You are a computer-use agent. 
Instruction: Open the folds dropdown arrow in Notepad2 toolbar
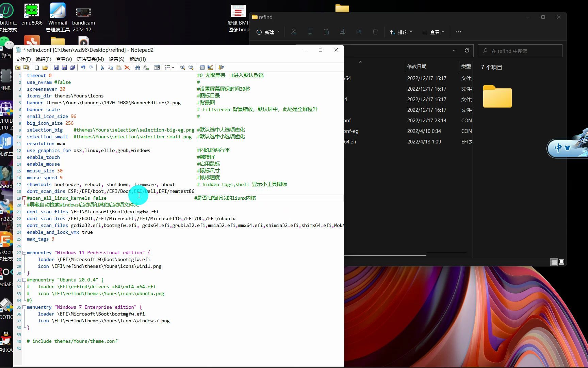click(173, 67)
